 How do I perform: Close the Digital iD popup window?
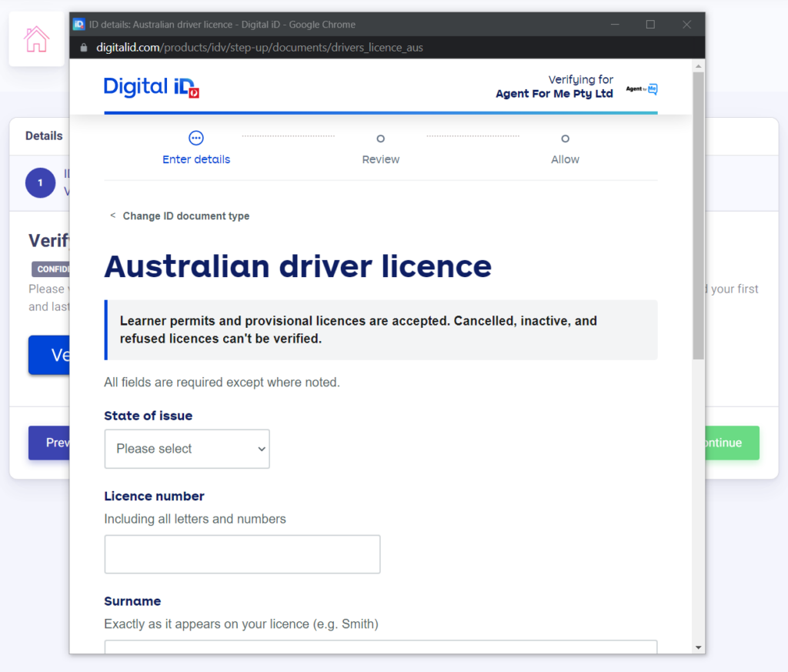coord(686,24)
